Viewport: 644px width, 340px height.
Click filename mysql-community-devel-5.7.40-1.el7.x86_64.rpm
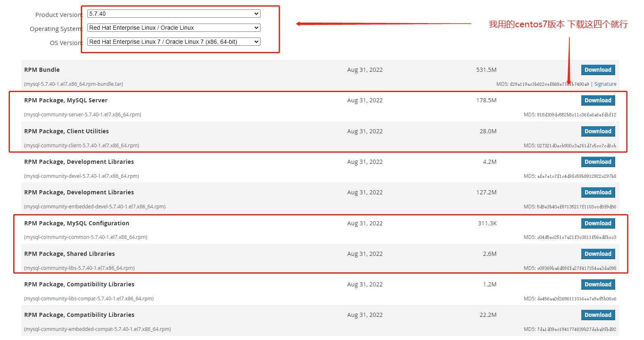click(x=82, y=176)
